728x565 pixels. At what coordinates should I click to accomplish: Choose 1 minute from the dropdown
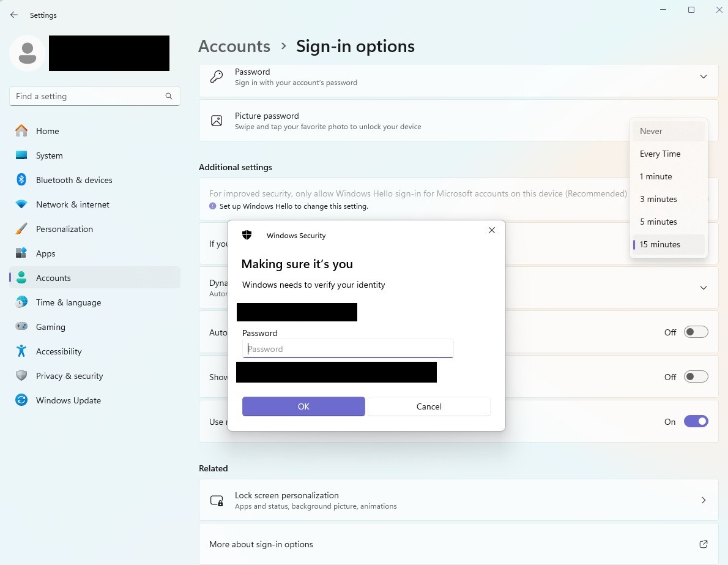click(x=669, y=176)
